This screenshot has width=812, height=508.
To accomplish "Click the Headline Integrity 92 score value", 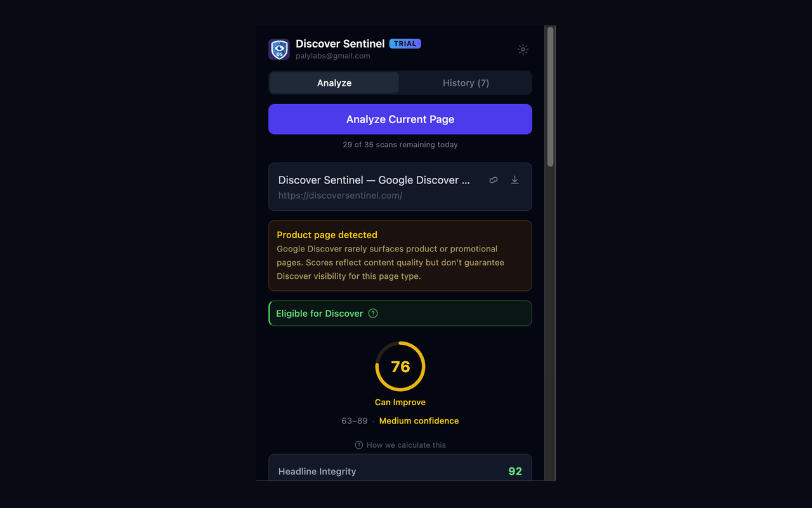I will coord(515,471).
